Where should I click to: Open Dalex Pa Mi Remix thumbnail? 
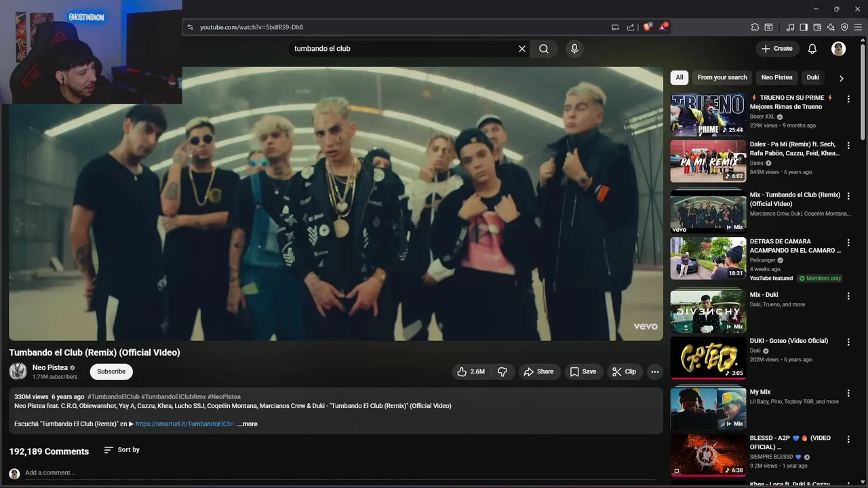tap(708, 161)
